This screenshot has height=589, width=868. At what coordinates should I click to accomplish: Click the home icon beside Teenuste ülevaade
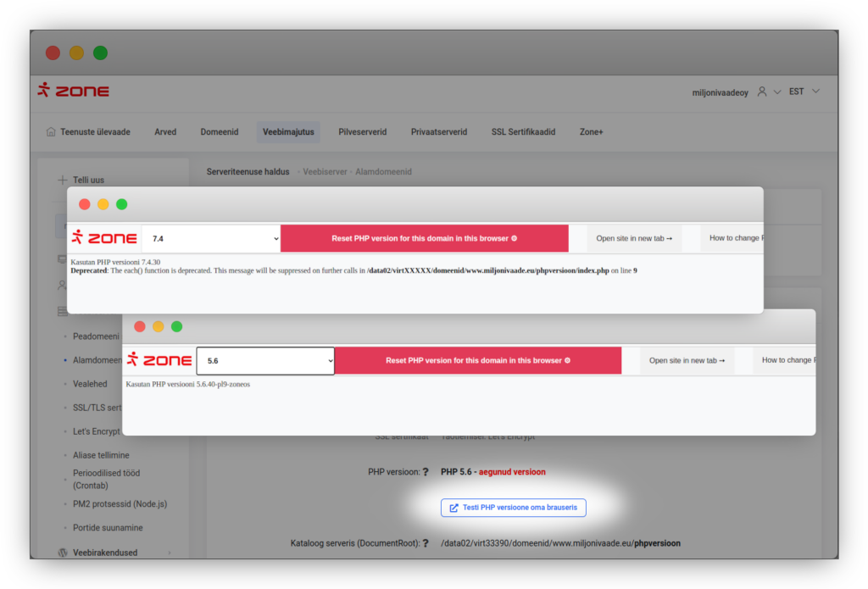pyautogui.click(x=51, y=131)
